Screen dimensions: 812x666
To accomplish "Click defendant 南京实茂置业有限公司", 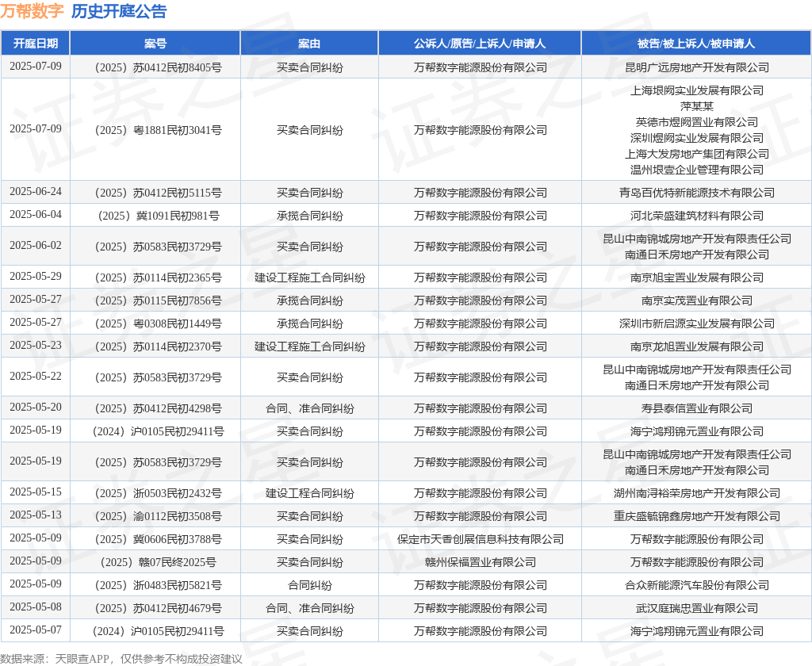I will (696, 300).
